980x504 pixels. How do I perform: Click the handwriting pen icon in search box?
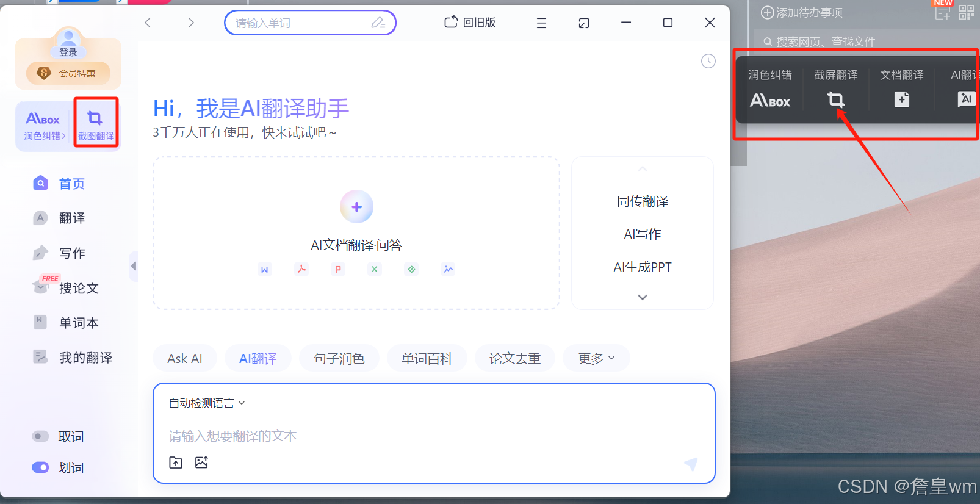tap(378, 23)
